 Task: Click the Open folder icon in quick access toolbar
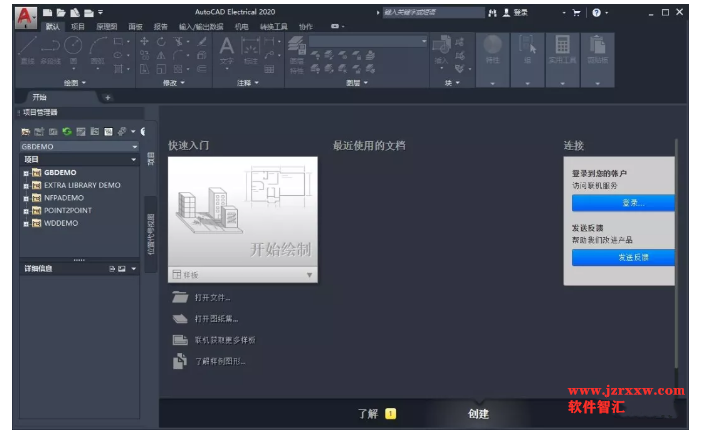(61, 13)
